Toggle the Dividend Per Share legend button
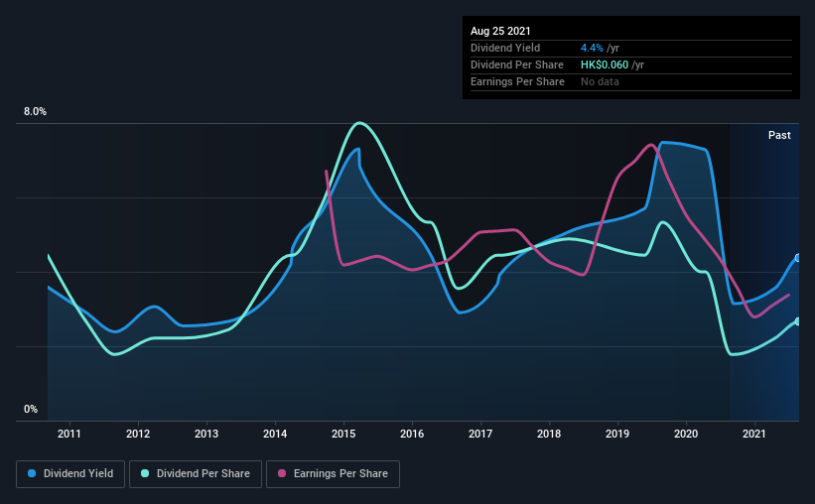 pyautogui.click(x=196, y=474)
